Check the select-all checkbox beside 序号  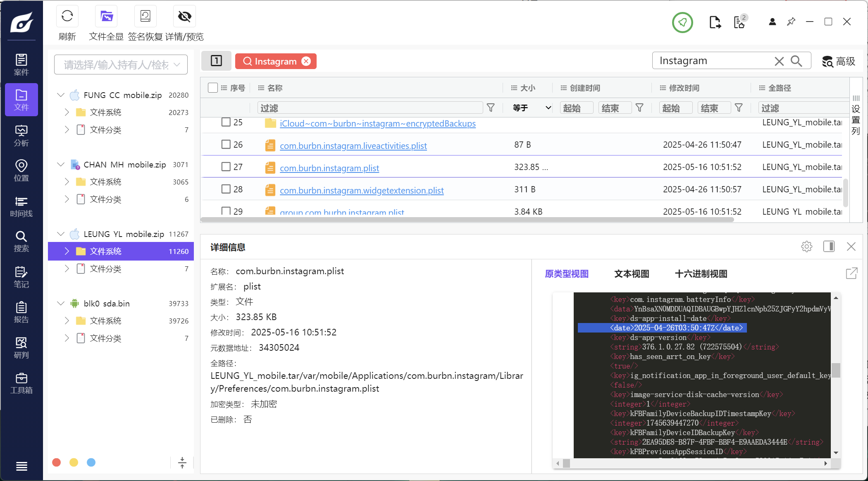click(213, 88)
